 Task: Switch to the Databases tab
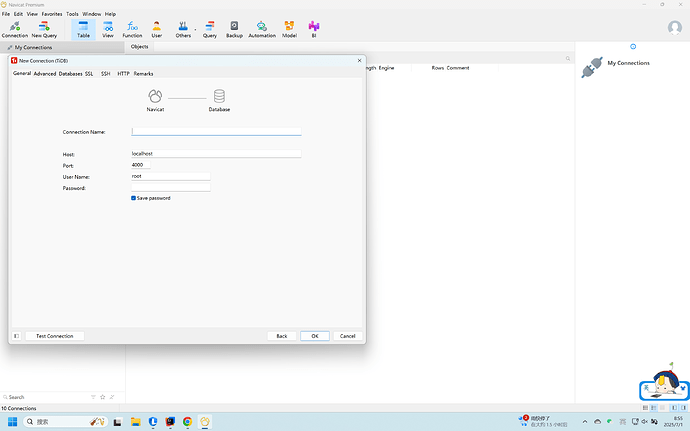(x=70, y=74)
